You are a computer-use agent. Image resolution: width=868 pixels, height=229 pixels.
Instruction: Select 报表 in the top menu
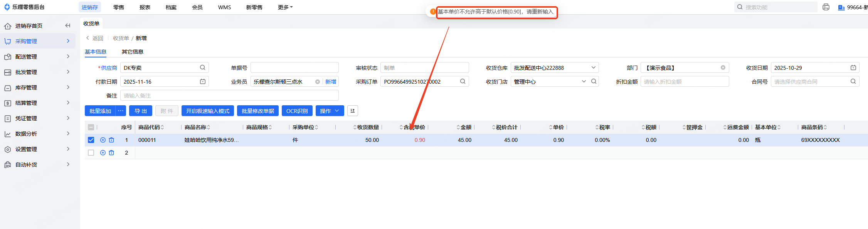pyautogui.click(x=145, y=7)
